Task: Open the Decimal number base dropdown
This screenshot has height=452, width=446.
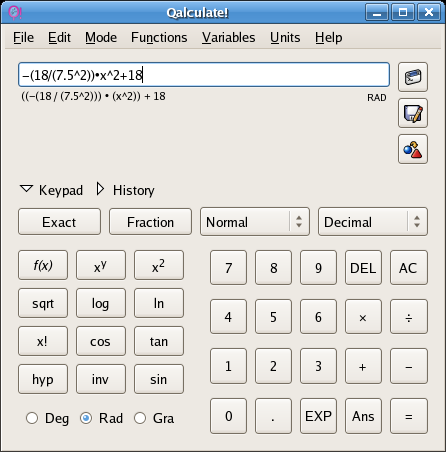Action: (x=373, y=222)
